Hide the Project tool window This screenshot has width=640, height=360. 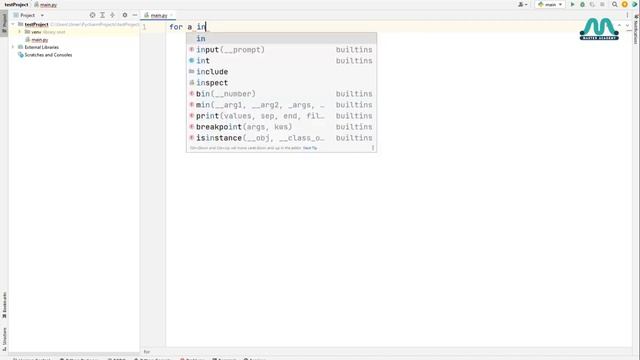pos(135,15)
